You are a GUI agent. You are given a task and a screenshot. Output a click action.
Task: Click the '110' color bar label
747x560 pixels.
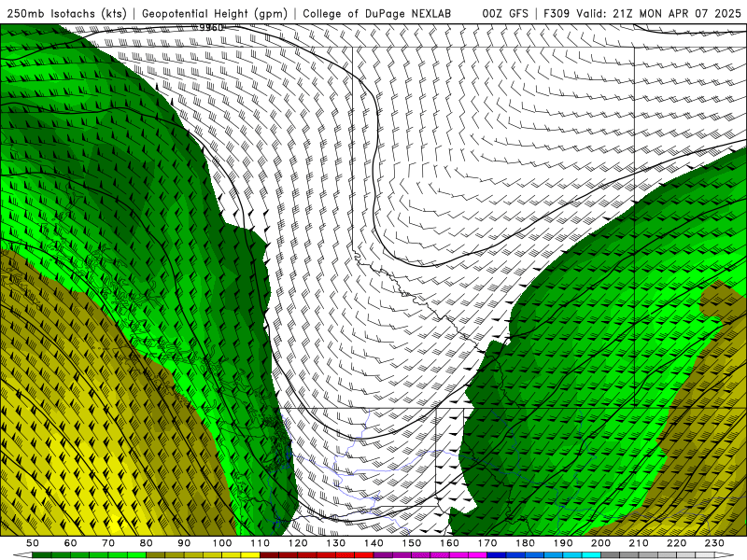(x=260, y=543)
